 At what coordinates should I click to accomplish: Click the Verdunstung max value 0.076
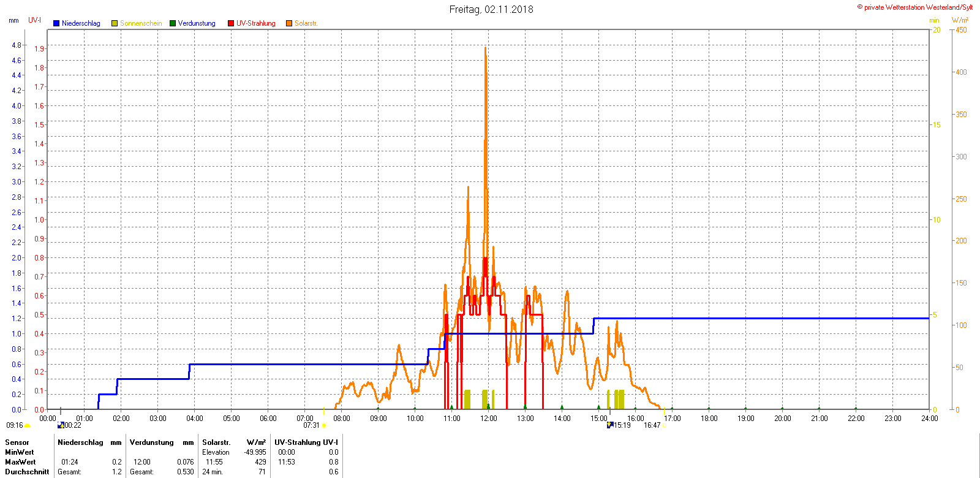(x=186, y=462)
